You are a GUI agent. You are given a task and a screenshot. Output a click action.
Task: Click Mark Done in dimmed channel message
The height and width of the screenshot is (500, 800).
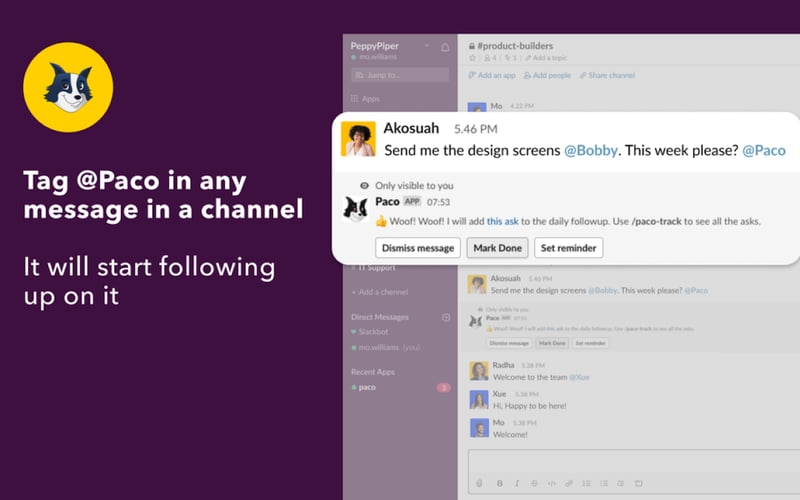click(x=552, y=343)
